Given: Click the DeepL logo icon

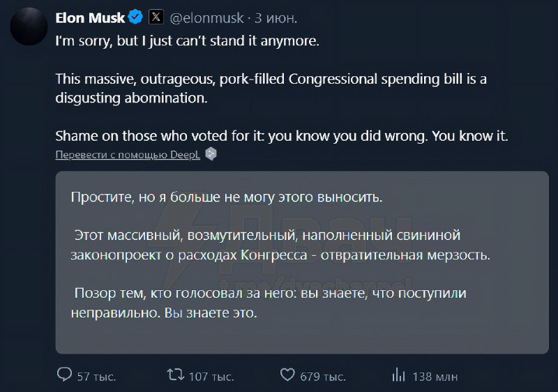Looking at the screenshot, I should coord(211,154).
